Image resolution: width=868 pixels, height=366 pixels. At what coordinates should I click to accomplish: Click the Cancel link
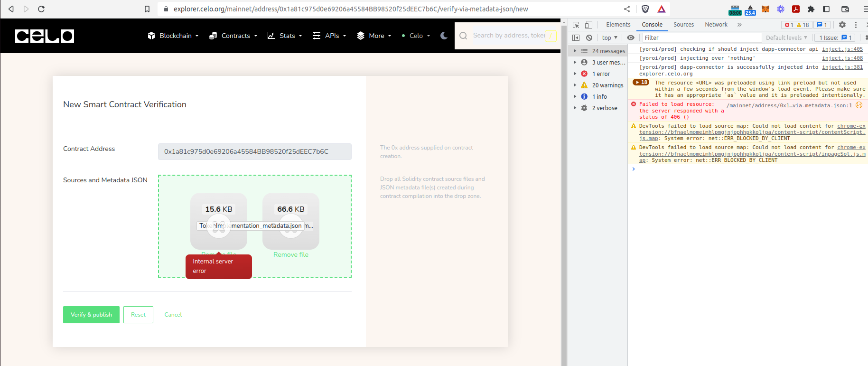pos(173,315)
